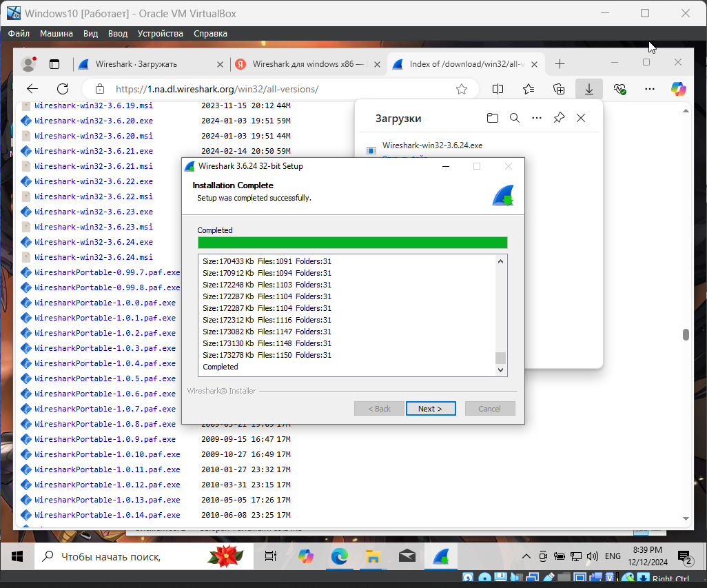View site info lock icon

point(100,90)
